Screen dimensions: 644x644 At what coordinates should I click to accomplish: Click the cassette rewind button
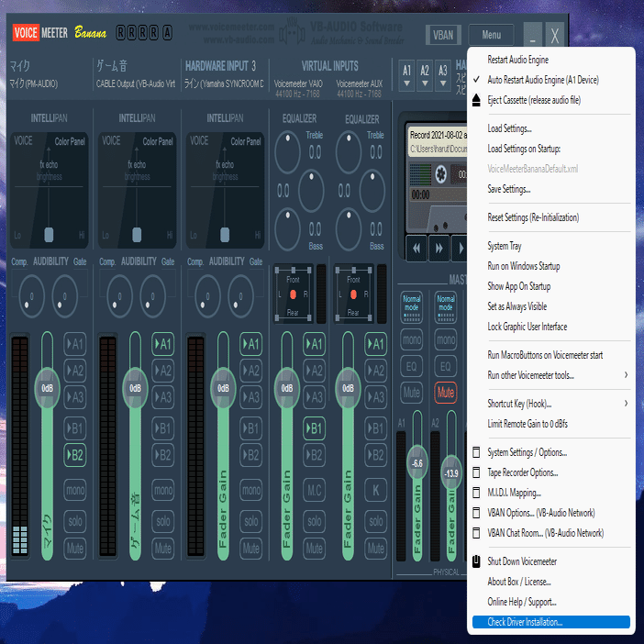coord(416,248)
